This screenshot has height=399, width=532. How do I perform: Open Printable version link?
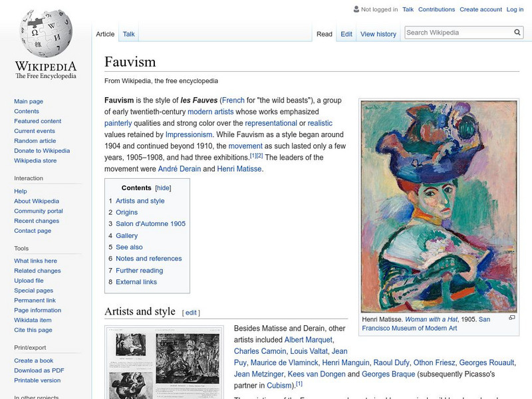point(37,380)
